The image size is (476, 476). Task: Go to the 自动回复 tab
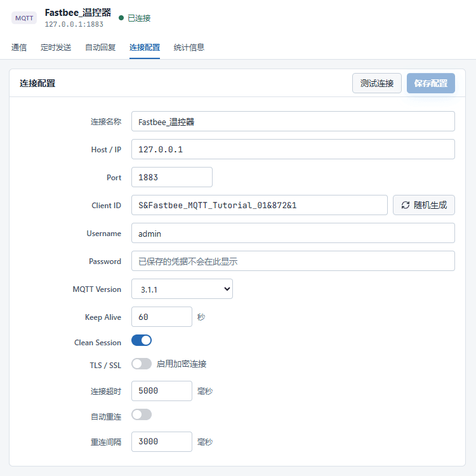[x=100, y=48]
